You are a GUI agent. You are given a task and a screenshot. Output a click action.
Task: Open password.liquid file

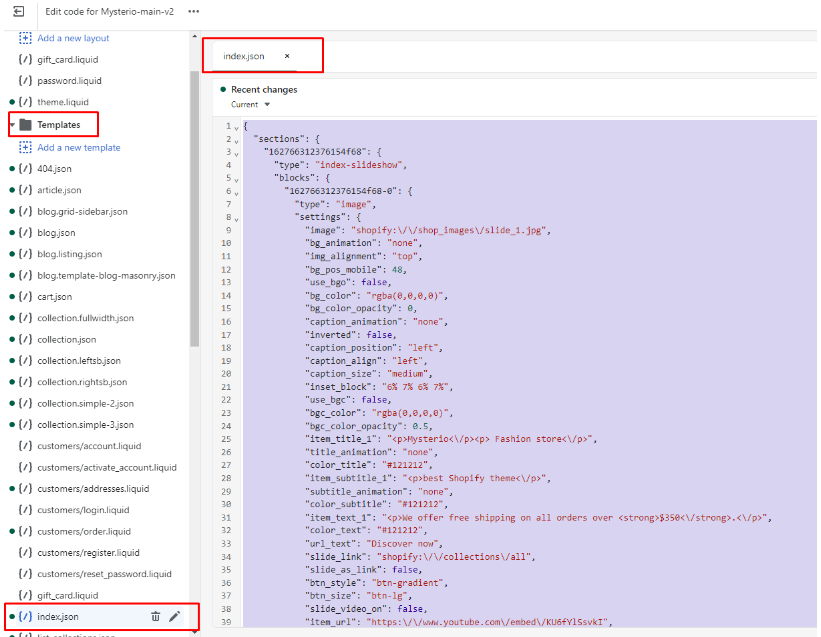69,81
